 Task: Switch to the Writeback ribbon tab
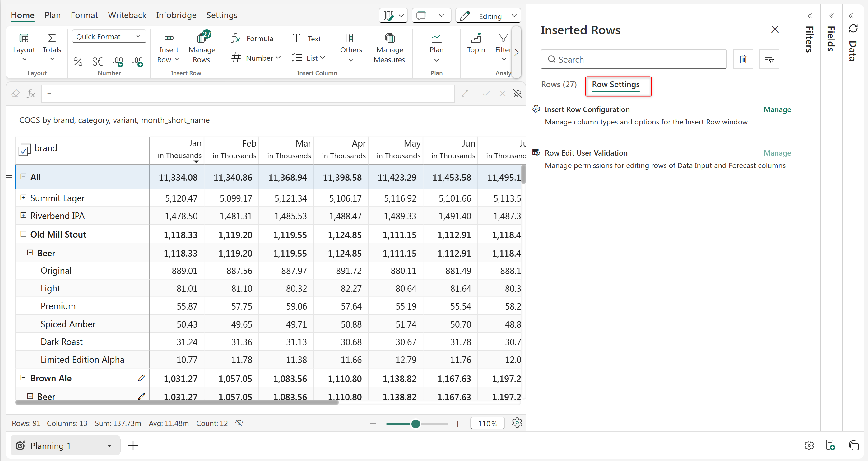[127, 15]
